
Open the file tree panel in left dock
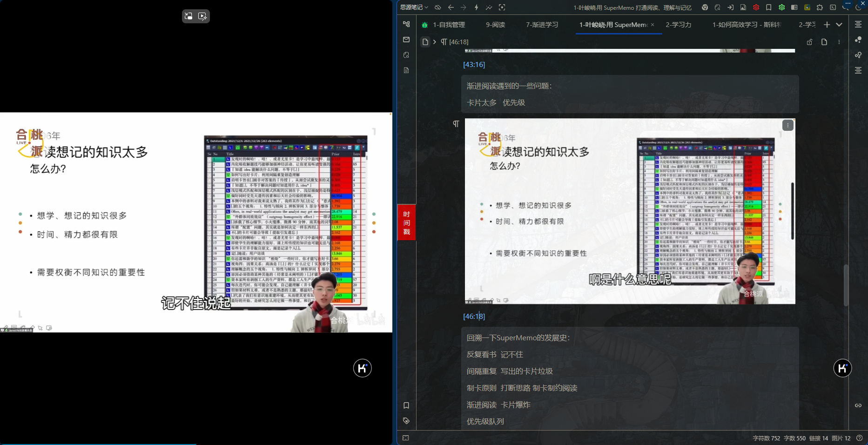406,24
